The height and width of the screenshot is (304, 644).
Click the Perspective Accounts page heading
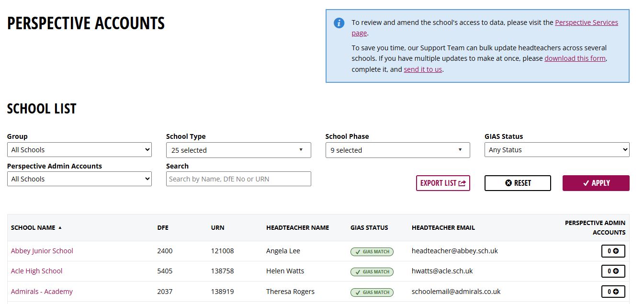[86, 23]
